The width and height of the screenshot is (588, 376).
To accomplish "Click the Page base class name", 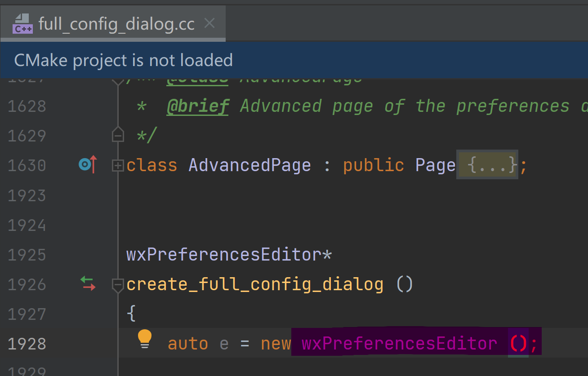I will [435, 165].
